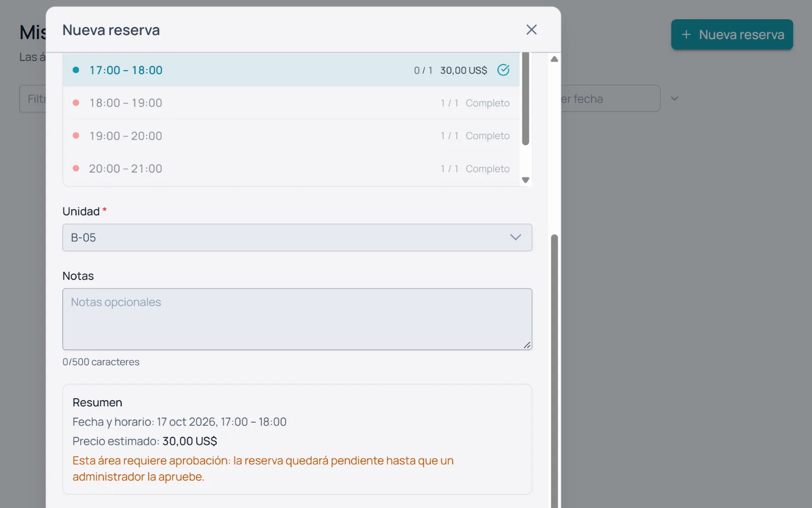
Task: Click the orange approval-required warning text
Action: tap(263, 468)
